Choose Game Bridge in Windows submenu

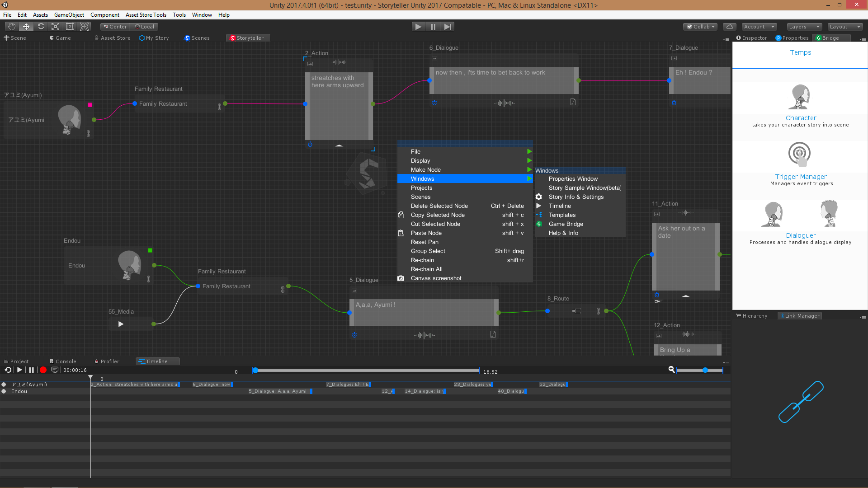click(x=580, y=224)
